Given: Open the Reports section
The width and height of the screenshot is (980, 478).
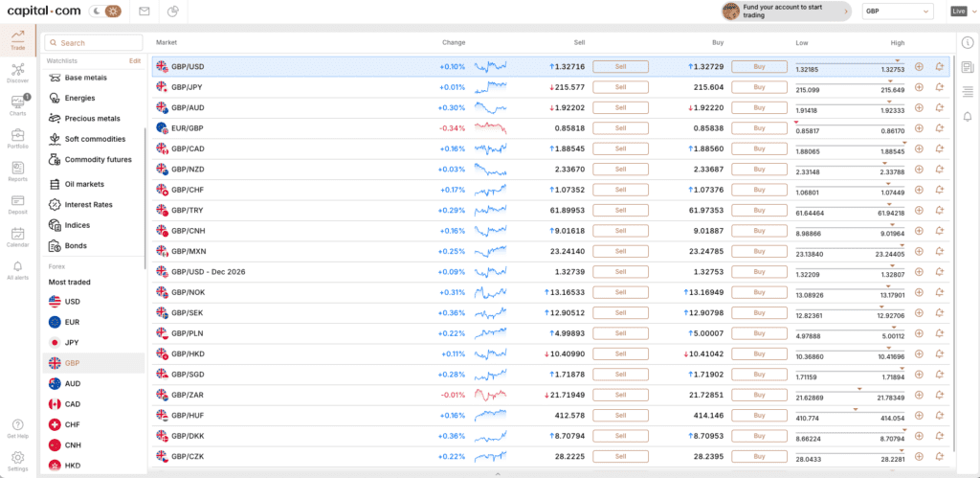Looking at the screenshot, I should 17,171.
